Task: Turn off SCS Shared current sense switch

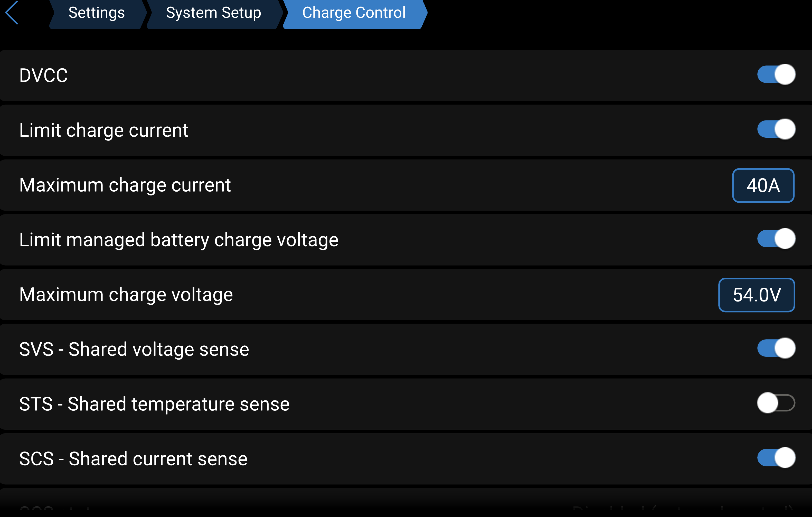Action: point(776,458)
